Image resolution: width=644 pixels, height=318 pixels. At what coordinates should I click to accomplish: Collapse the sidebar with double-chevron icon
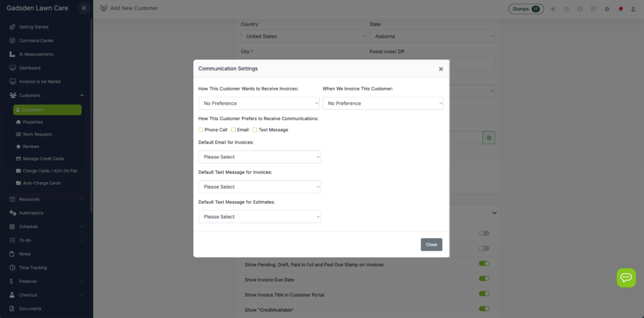click(x=84, y=8)
